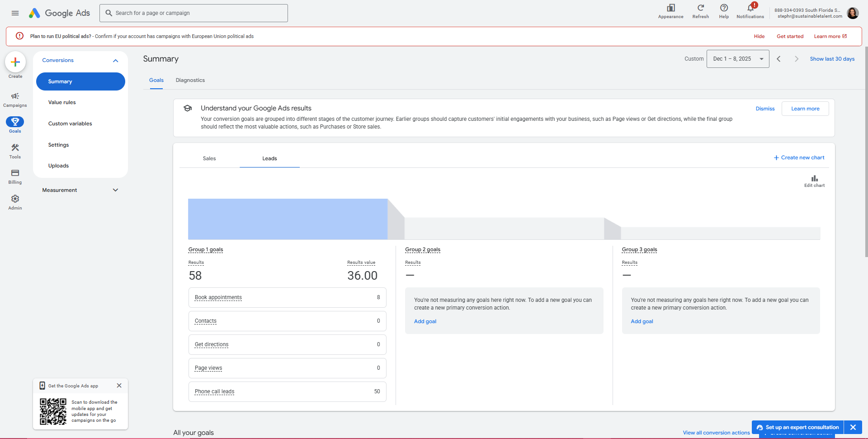Viewport: 868px width, 439px height.
Task: Click the EU political ads warning icon
Action: (19, 36)
